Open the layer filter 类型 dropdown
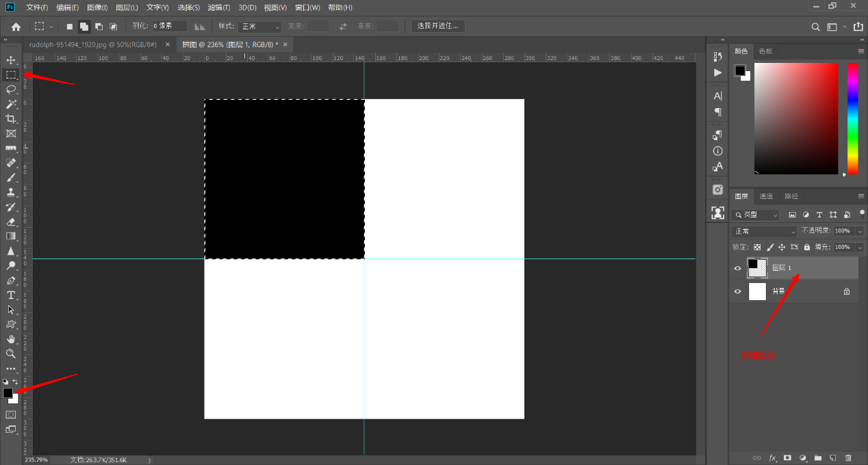This screenshot has height=465, width=868. coord(756,215)
